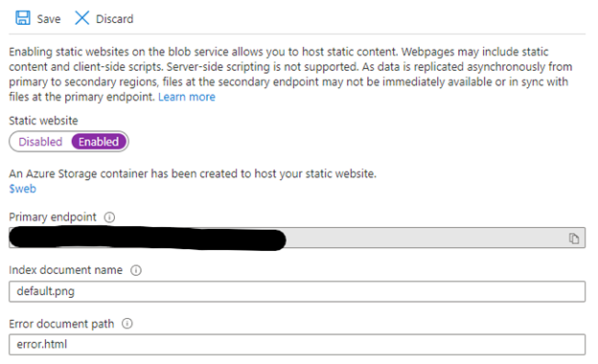
Task: Click the floppy disk Save icon
Action: pos(23,18)
